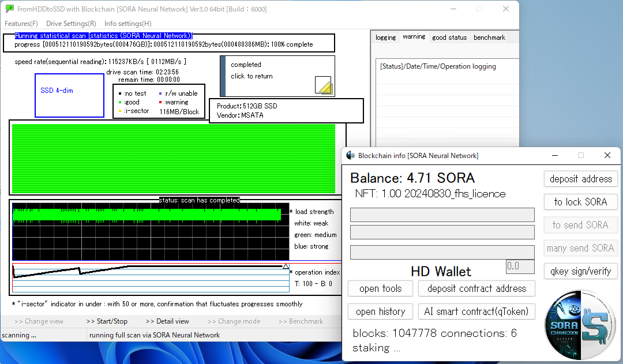Open the Features(F) menu
This screenshot has height=364, width=623.
tap(21, 24)
